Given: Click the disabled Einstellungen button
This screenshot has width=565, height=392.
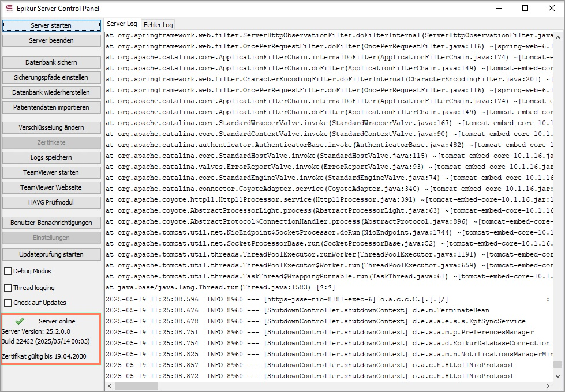Looking at the screenshot, I should (51, 238).
